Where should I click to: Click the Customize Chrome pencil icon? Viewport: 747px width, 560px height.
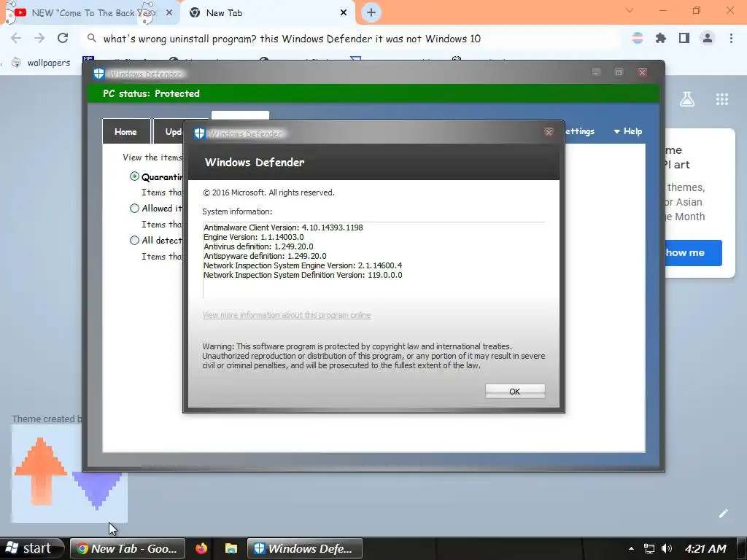(724, 513)
